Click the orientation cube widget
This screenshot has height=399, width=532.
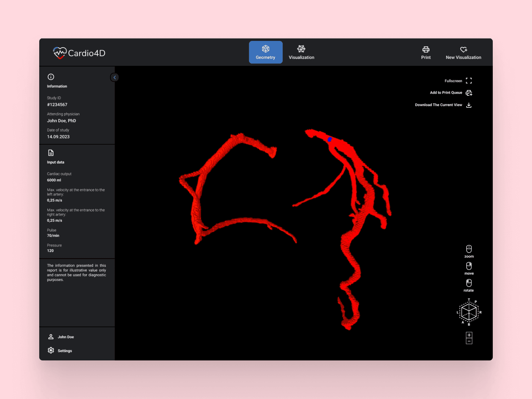click(x=469, y=312)
